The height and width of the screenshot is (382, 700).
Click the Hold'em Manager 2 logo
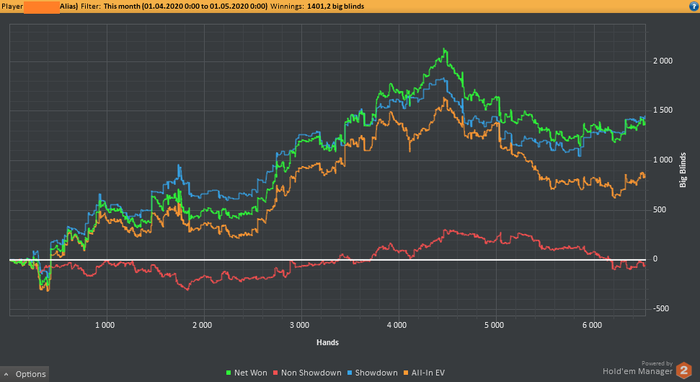coord(683,371)
